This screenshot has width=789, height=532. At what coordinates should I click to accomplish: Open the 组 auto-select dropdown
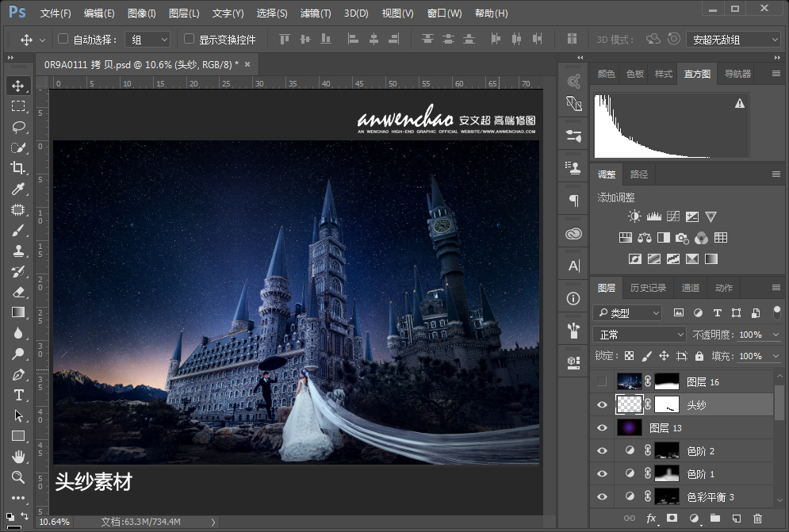(148, 40)
